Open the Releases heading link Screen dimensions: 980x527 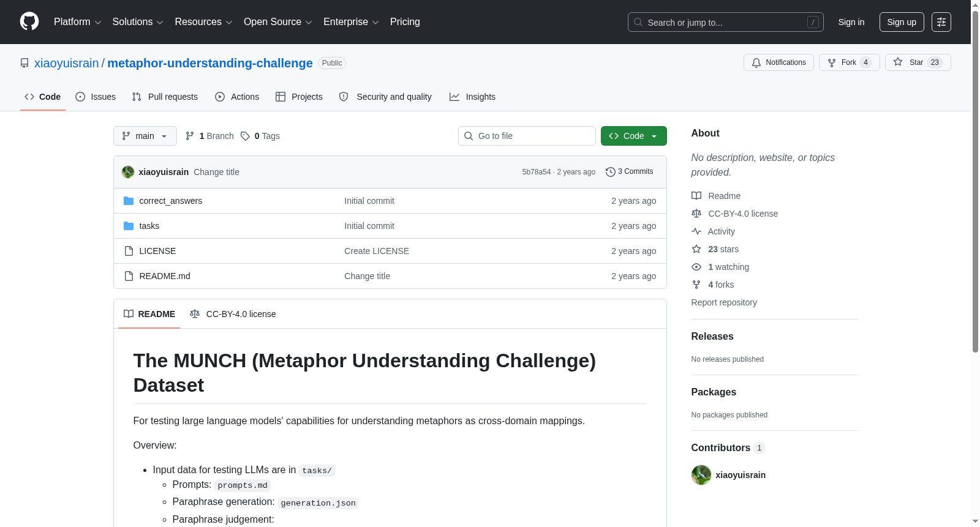coord(712,337)
